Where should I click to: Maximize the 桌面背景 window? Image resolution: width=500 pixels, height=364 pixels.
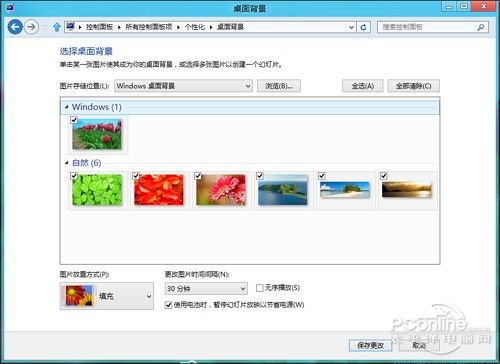(x=464, y=6)
